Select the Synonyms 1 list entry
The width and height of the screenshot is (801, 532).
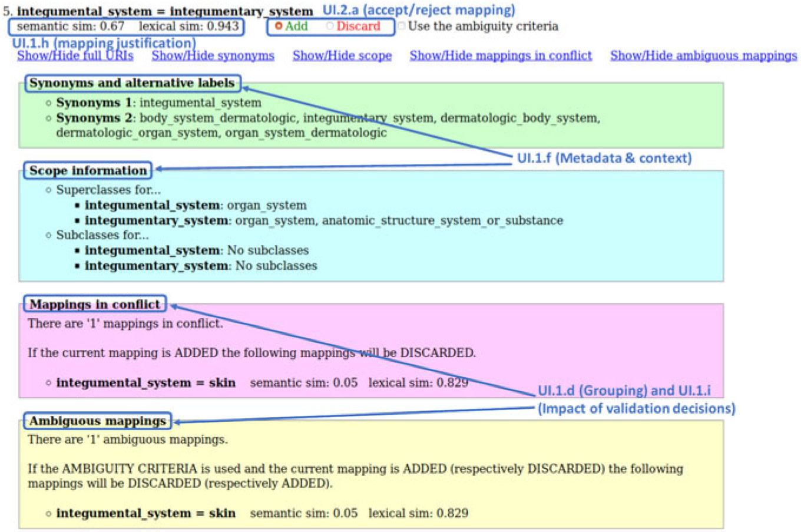(x=158, y=103)
